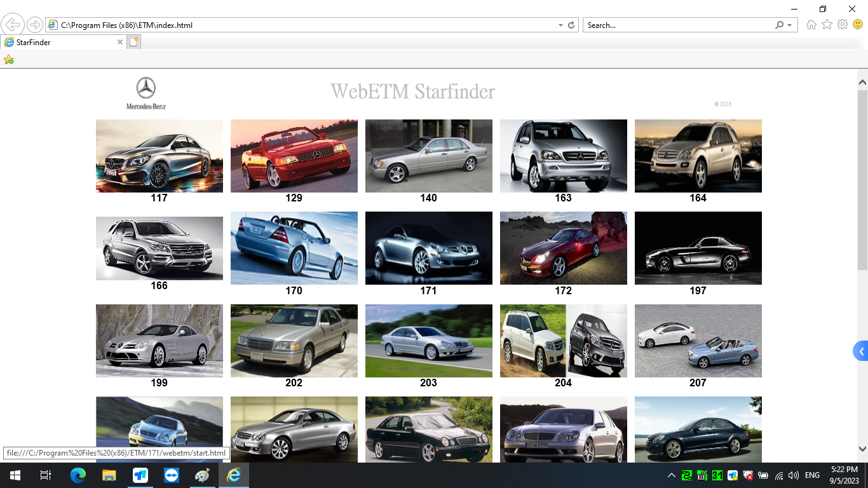Image resolution: width=868 pixels, height=488 pixels.
Task: Open wiring diagrams for model 117
Action: coord(159,156)
